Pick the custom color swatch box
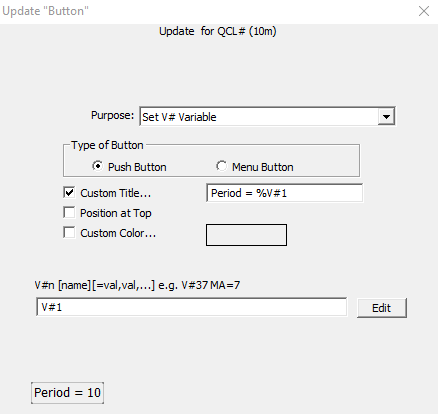 tap(246, 235)
